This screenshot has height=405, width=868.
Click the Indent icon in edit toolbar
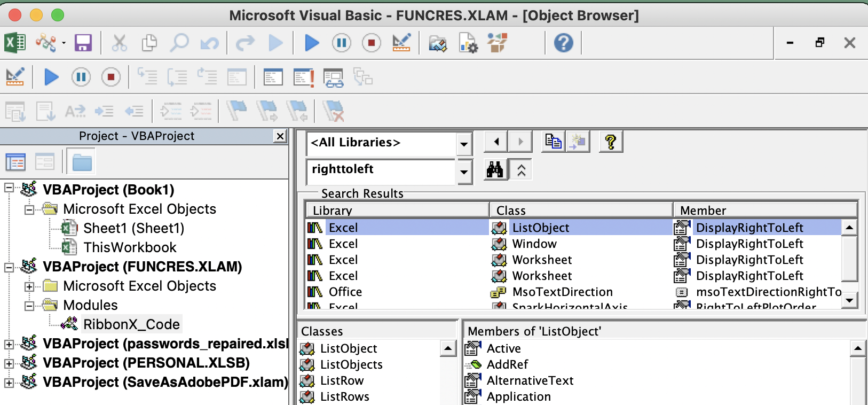point(104,111)
